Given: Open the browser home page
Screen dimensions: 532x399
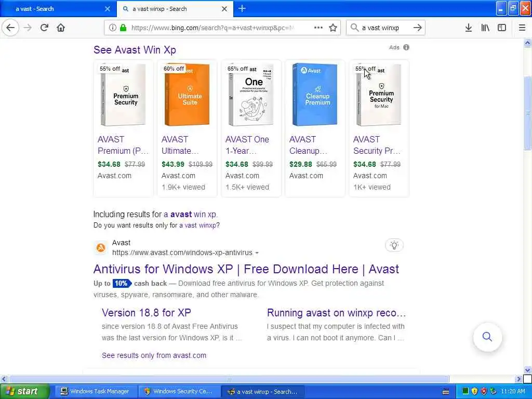Looking at the screenshot, I should click(61, 28).
